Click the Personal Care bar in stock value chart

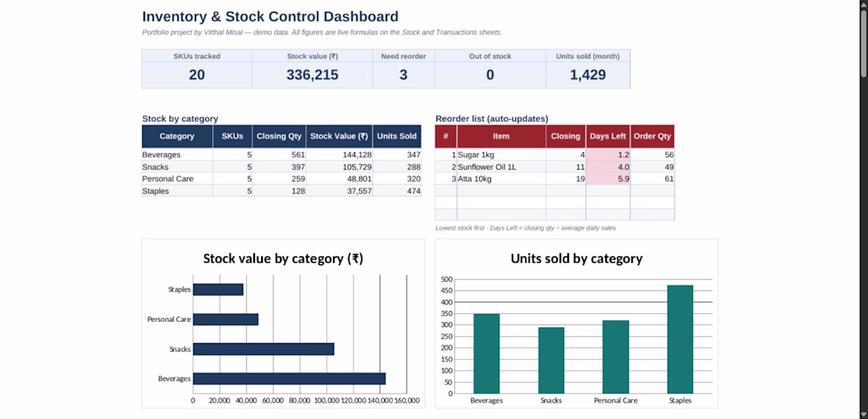(226, 320)
